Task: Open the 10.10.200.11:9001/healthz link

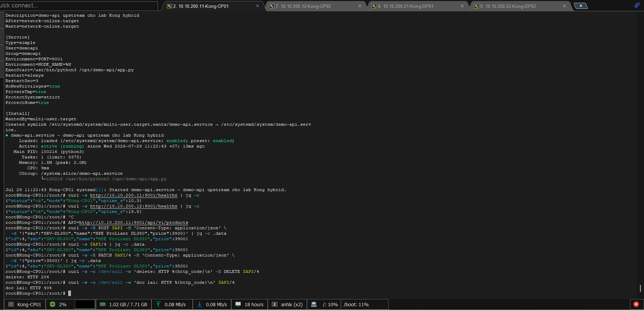Action: tap(134, 195)
